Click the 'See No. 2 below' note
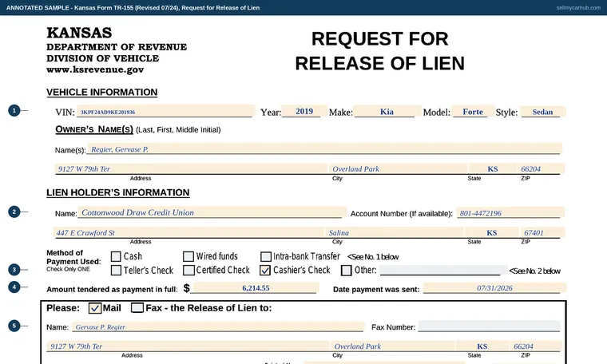607x364 pixels. [534, 271]
